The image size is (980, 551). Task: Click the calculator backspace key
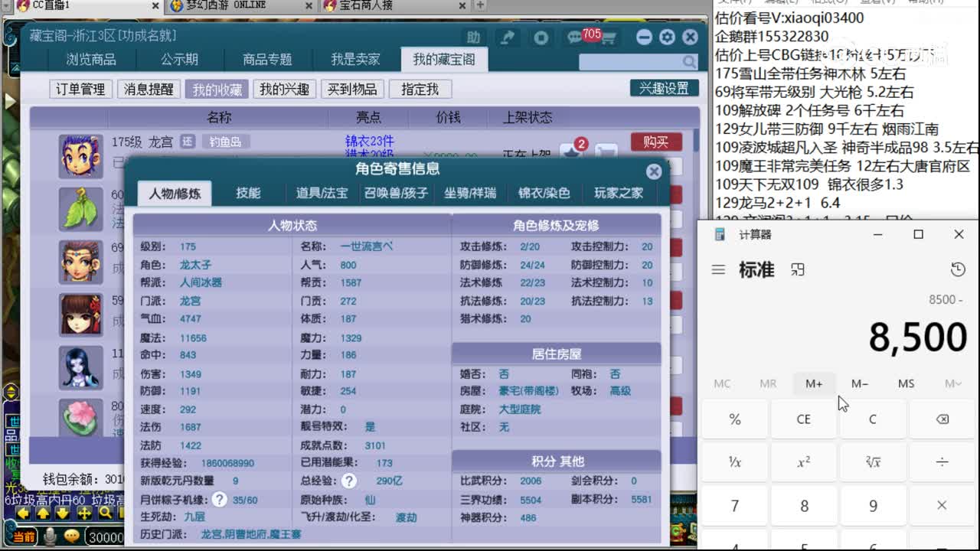942,419
